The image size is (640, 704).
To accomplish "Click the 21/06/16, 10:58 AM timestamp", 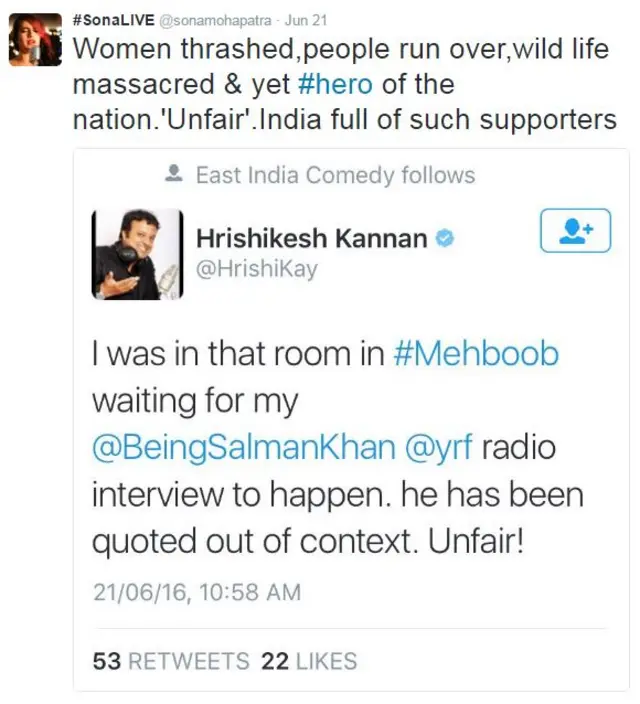I will pos(196,591).
